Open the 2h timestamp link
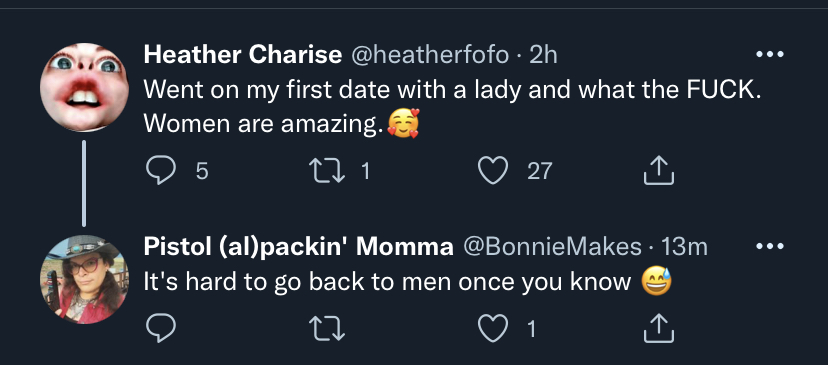The width and height of the screenshot is (828, 365). (x=543, y=54)
